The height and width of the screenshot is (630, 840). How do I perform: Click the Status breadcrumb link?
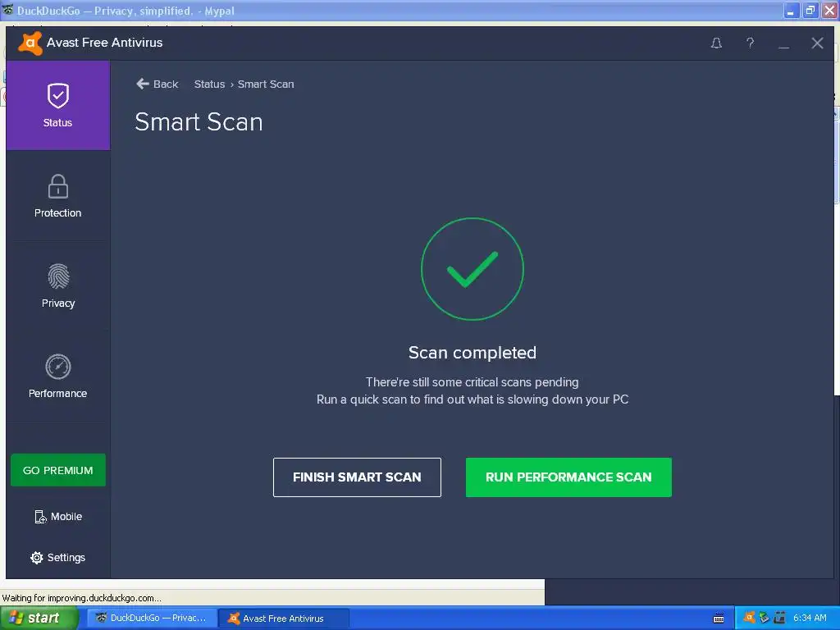tap(209, 84)
